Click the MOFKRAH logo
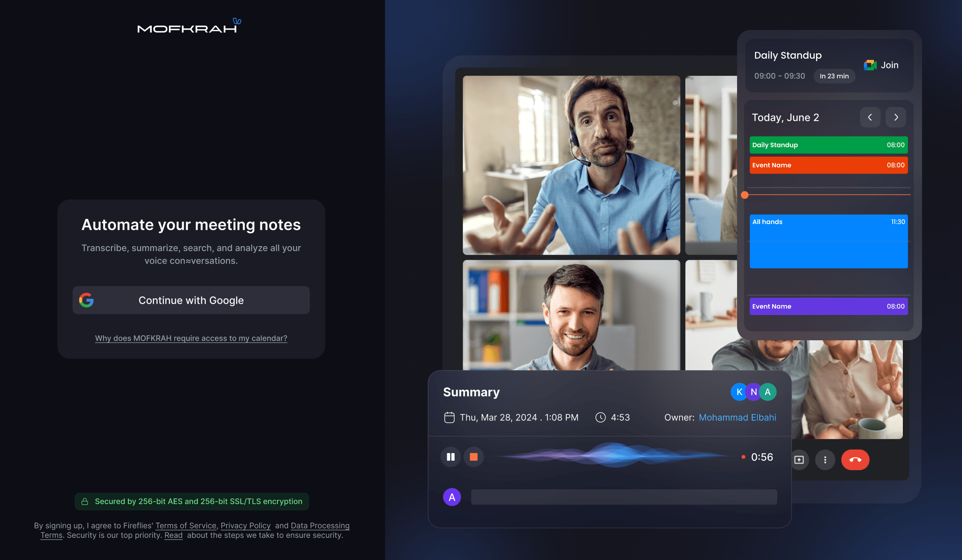 (190, 26)
